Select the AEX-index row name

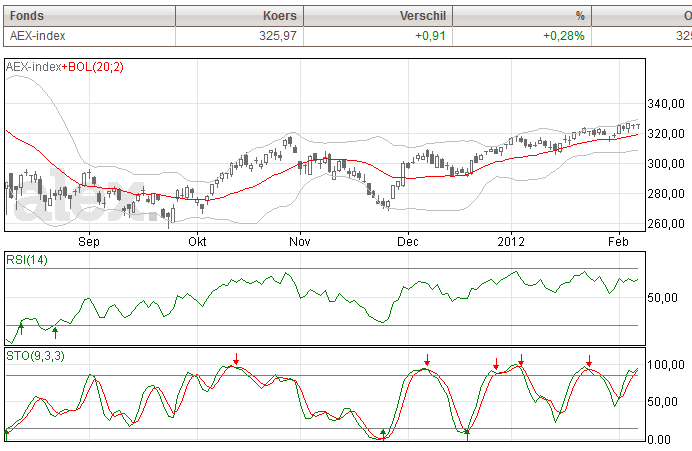pos(38,36)
